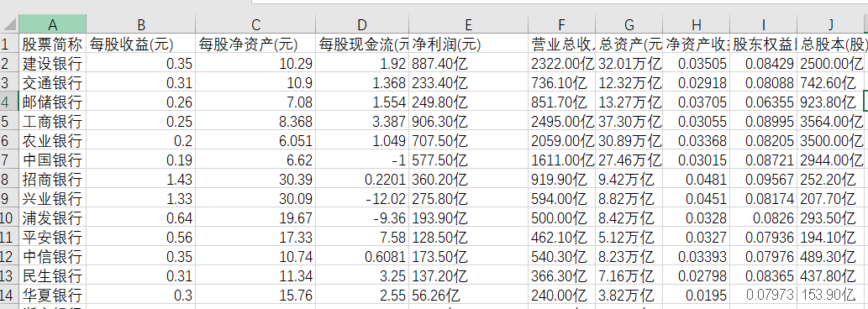868x309 pixels.
Task: Select row 5 header
Action: coord(9,121)
